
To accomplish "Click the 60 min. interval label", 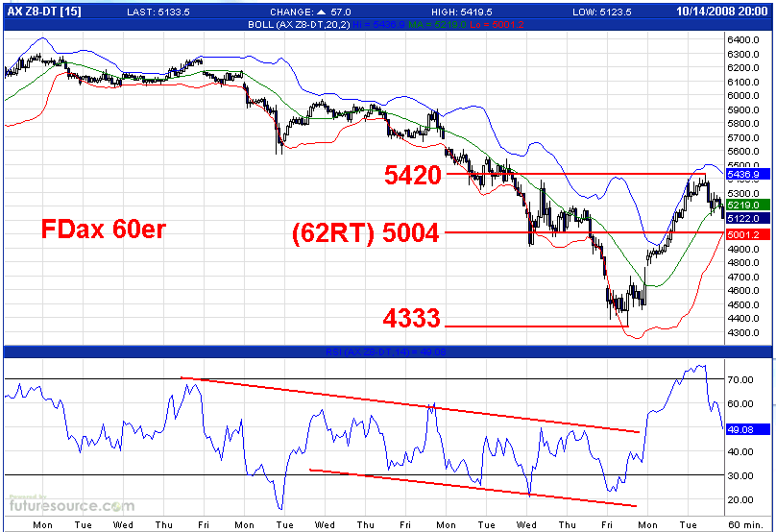I will tap(745, 525).
